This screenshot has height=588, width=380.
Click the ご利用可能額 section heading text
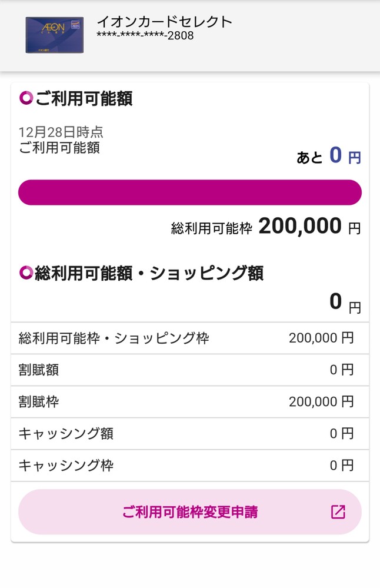pyautogui.click(x=84, y=99)
